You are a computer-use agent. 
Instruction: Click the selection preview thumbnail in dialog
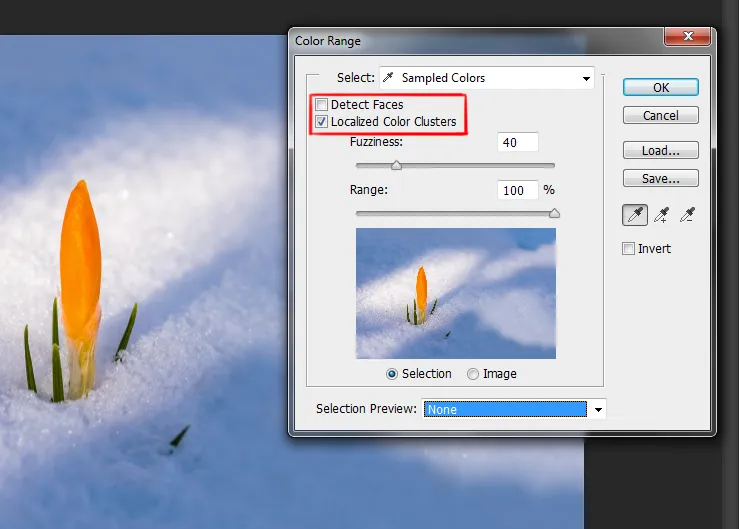[x=456, y=293]
